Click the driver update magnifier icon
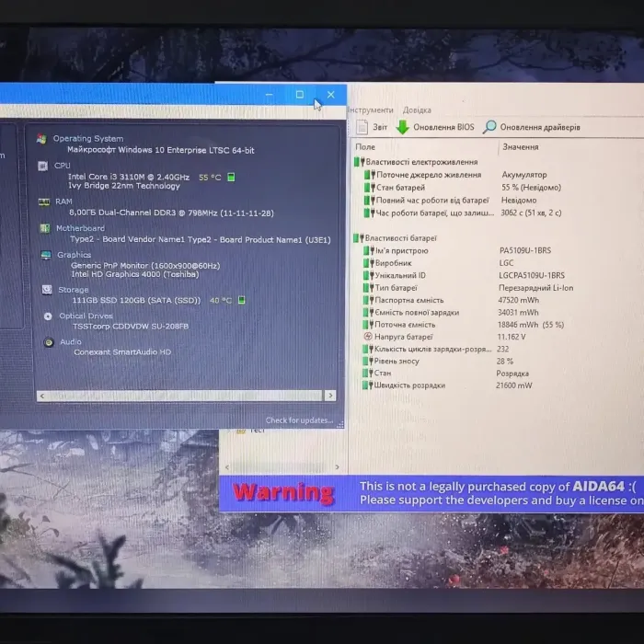Viewport: 644px width, 644px height. 489,127
